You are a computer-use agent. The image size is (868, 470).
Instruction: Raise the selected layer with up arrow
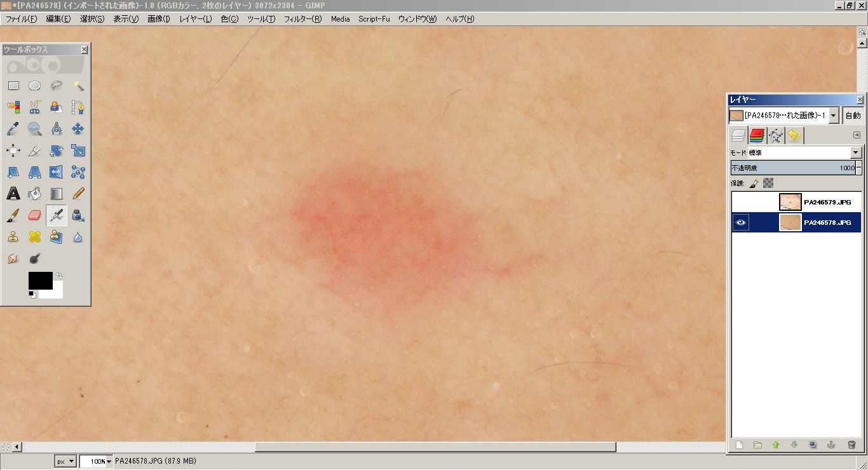(x=776, y=445)
